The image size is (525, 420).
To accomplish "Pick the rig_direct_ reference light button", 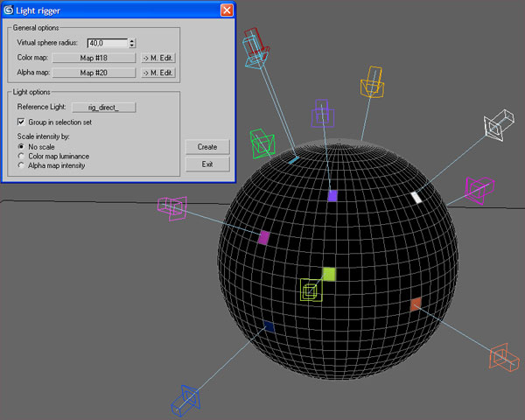I will (x=104, y=108).
